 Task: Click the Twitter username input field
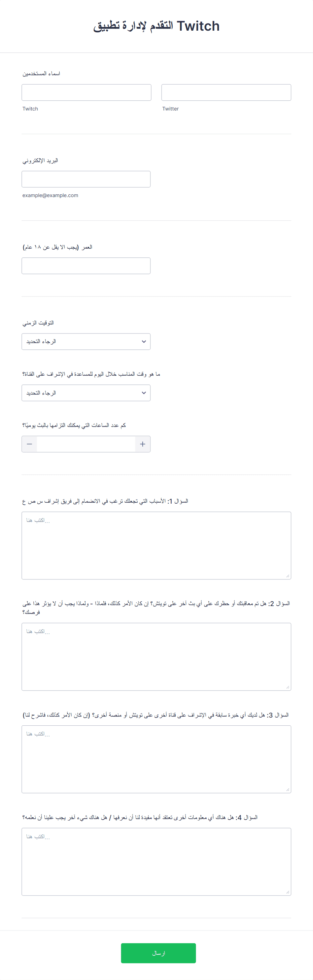[x=226, y=92]
